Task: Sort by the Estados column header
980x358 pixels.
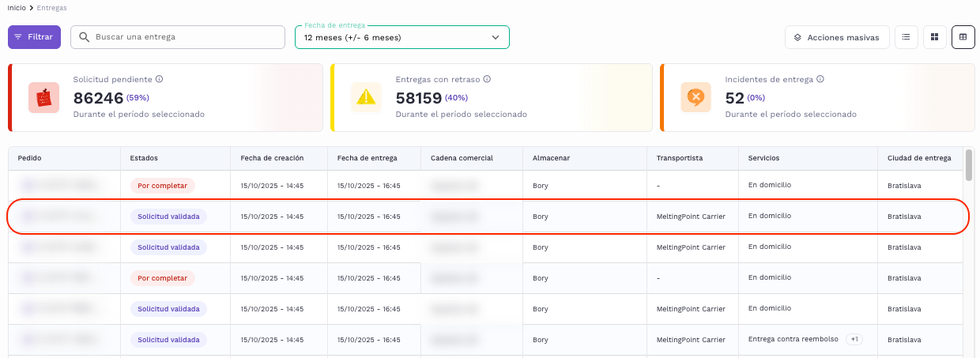Action: (x=144, y=158)
